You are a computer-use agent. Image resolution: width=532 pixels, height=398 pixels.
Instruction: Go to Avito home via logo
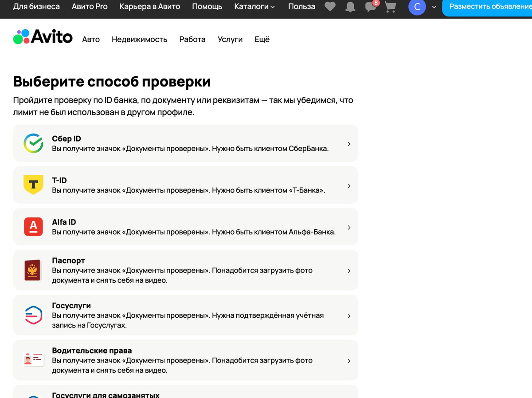point(43,37)
